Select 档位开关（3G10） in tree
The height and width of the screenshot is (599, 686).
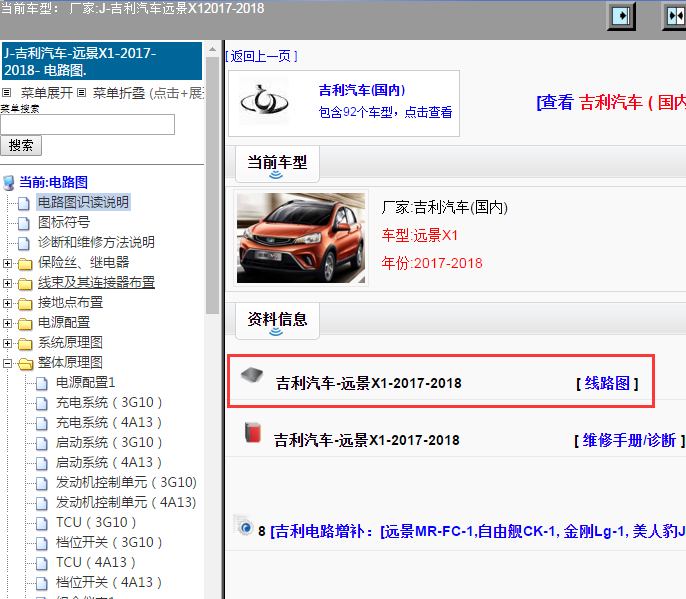[109, 543]
